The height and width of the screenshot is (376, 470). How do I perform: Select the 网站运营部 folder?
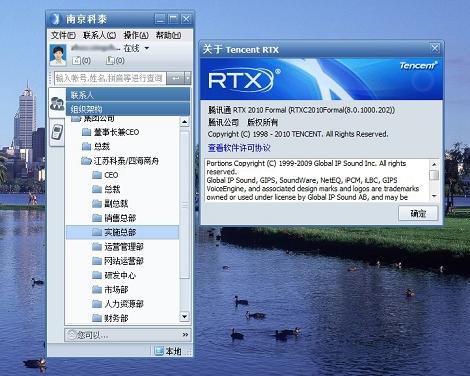[118, 261]
